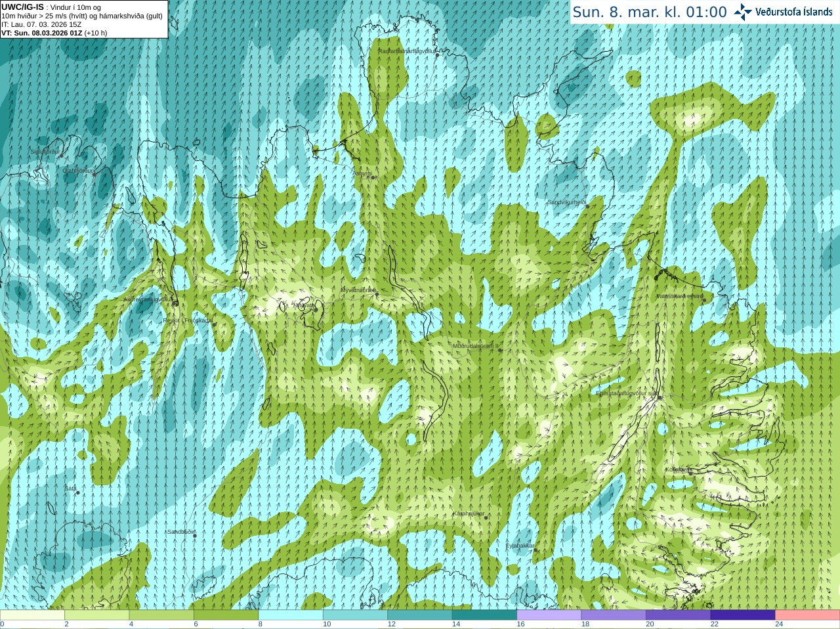Click the 10–12 m/s light teal legend swatch

click(x=355, y=615)
